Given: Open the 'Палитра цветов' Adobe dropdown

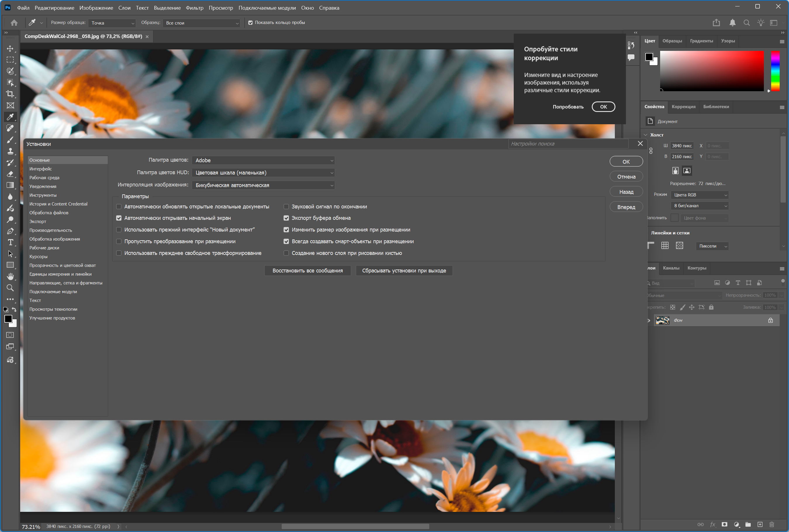Looking at the screenshot, I should coord(263,160).
